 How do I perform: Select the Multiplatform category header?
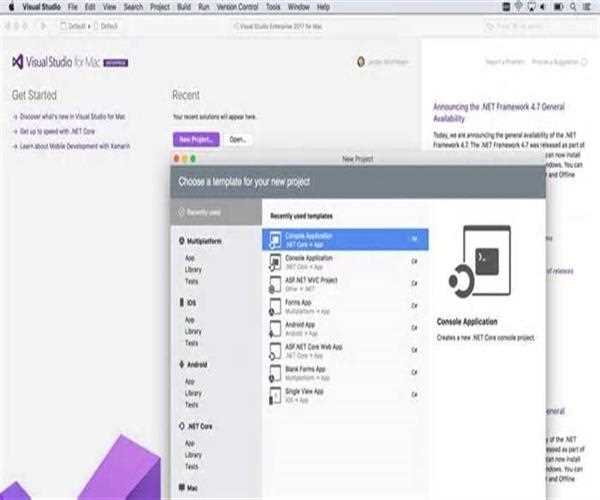tap(204, 241)
